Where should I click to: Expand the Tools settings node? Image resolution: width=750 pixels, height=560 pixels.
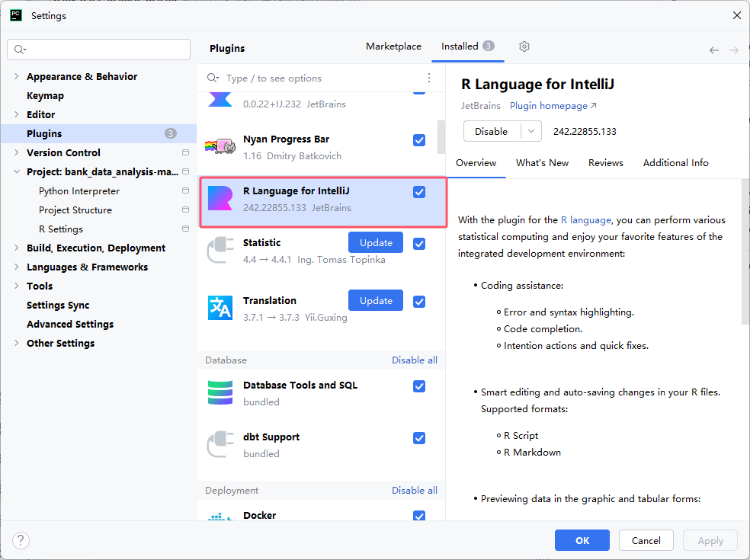click(17, 286)
